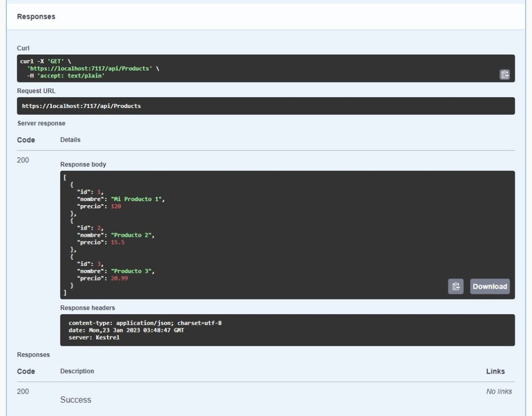Click the content-type response header line

145,323
